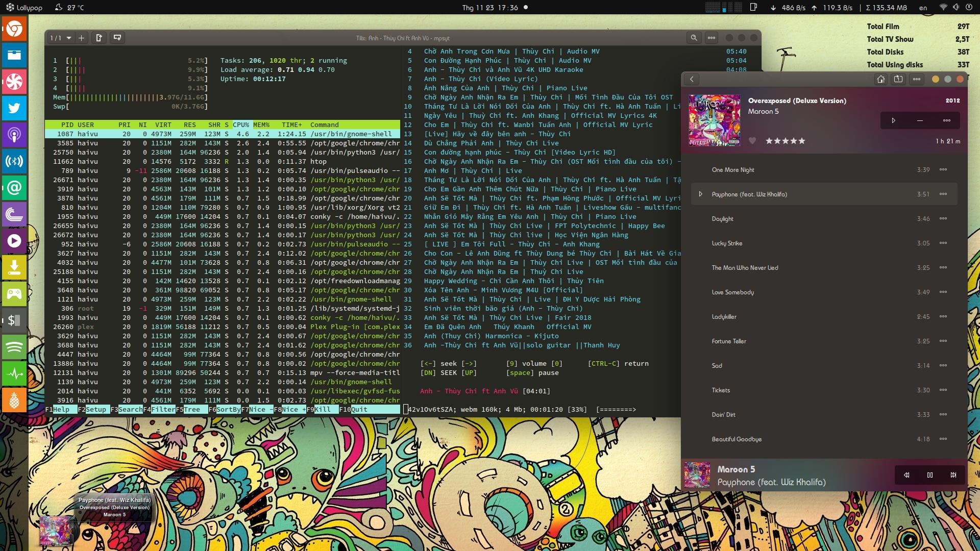
Task: Go back in Lollypop
Action: (692, 79)
